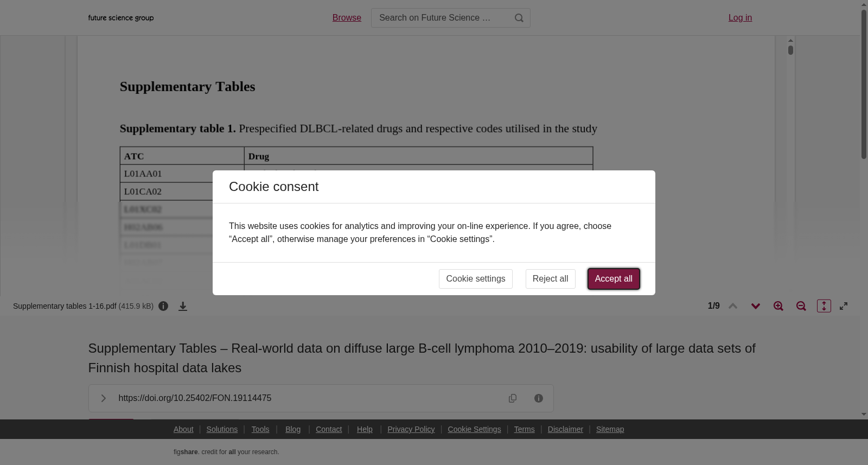Screen dimensions: 868x465
Task: Click the PDF viewer scrollbar thumb
Action: pyautogui.click(x=790, y=50)
